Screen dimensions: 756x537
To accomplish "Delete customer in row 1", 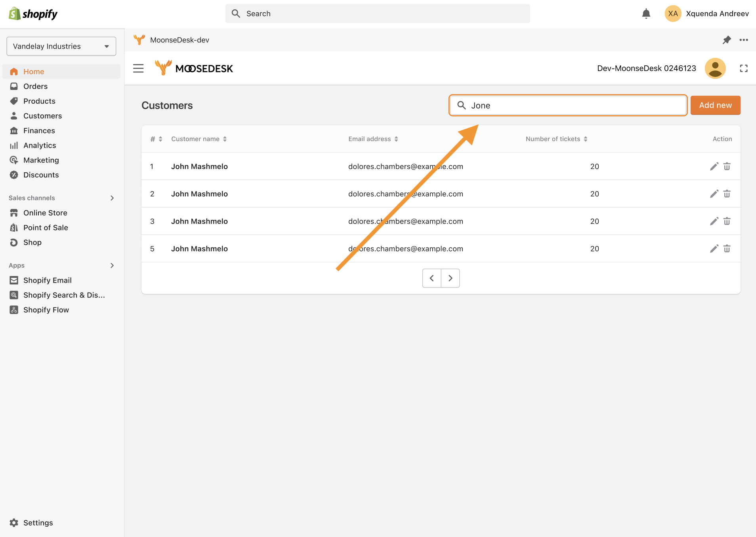I will (727, 167).
